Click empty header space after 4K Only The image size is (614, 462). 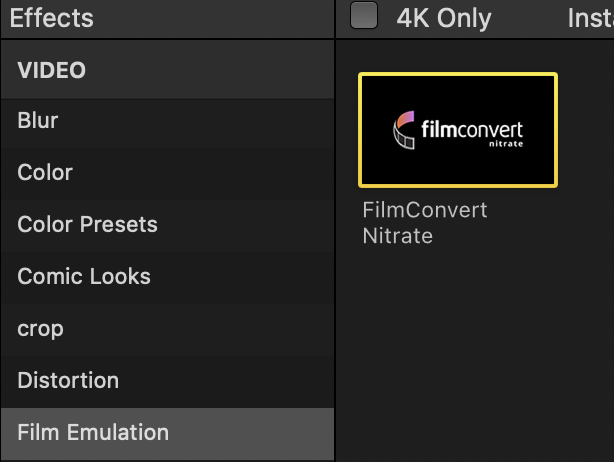528,18
